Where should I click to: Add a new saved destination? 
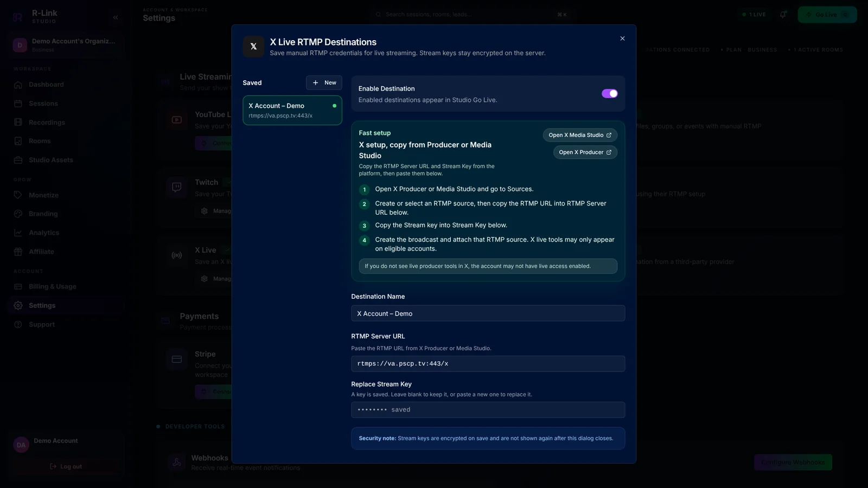[x=324, y=82]
